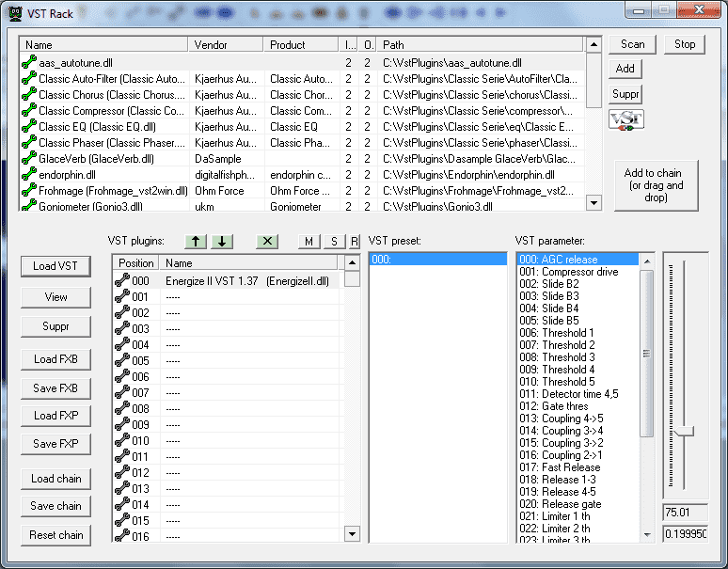
Task: Click the VST Rack app icon in title bar
Action: 15,13
